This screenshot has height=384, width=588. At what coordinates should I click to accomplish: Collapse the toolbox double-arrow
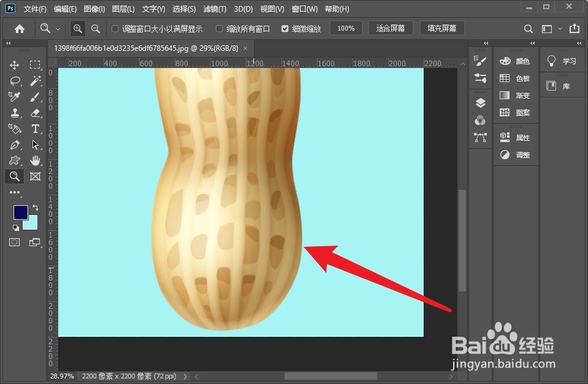(8, 43)
